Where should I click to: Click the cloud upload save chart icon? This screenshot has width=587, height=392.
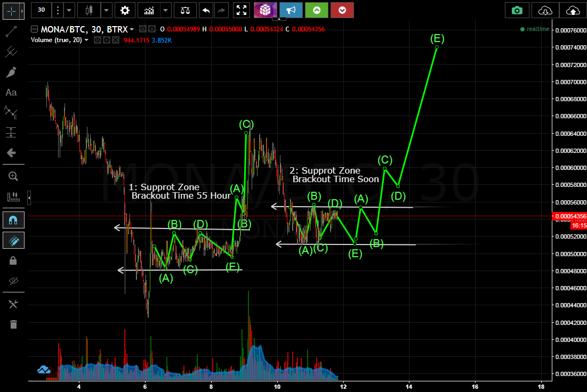573,11
